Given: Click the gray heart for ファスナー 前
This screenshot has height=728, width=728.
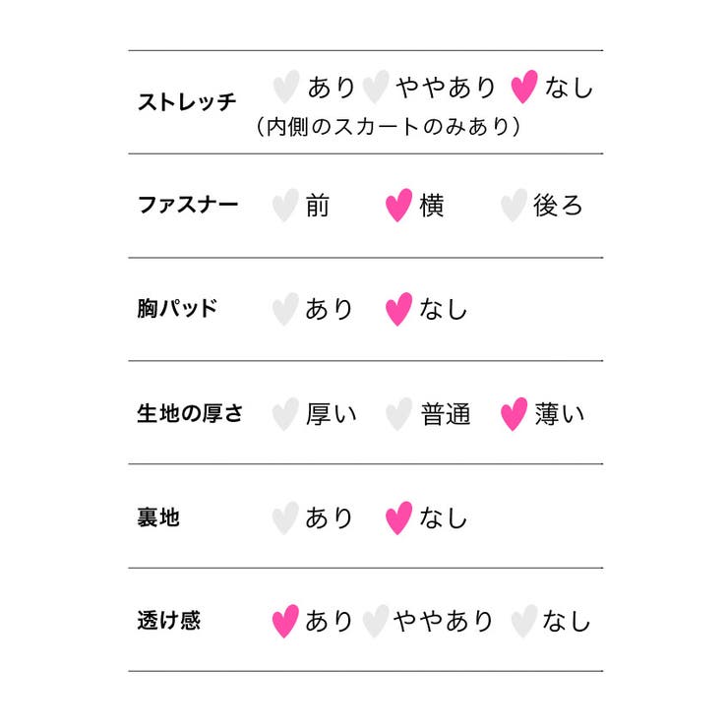Looking at the screenshot, I should pos(285,206).
